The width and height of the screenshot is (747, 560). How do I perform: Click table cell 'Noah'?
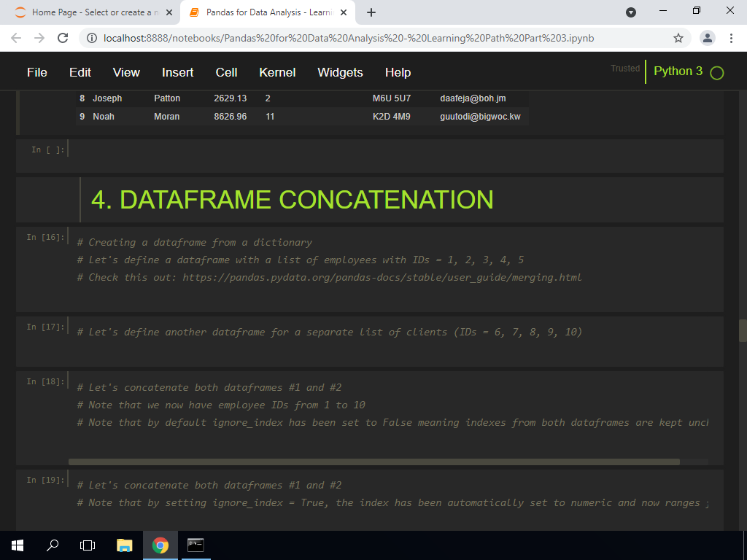[104, 117]
